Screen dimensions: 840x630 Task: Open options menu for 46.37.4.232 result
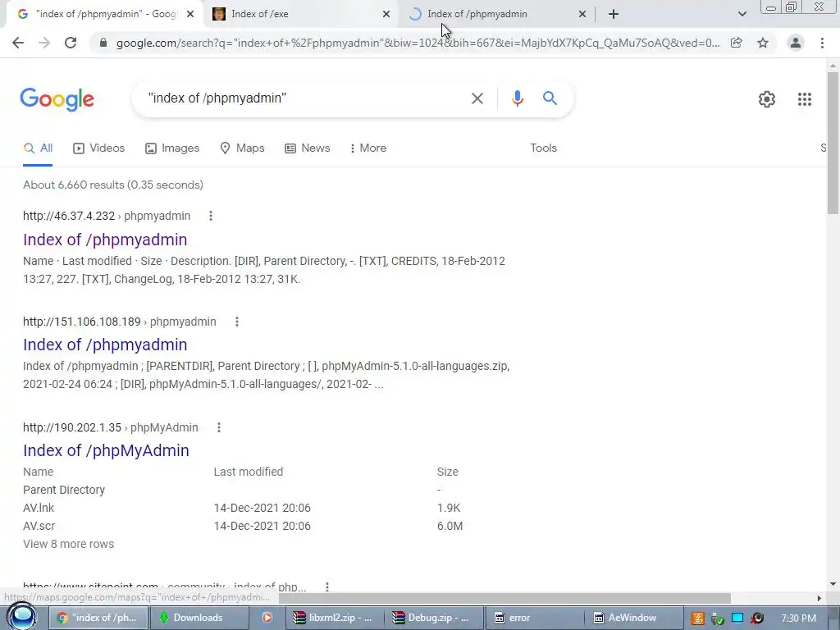coord(211,216)
